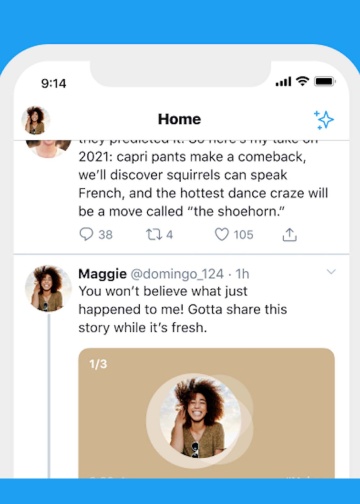Screen dimensions: 360x504
Task: Click Maggie's display name
Action: pyautogui.click(x=103, y=274)
